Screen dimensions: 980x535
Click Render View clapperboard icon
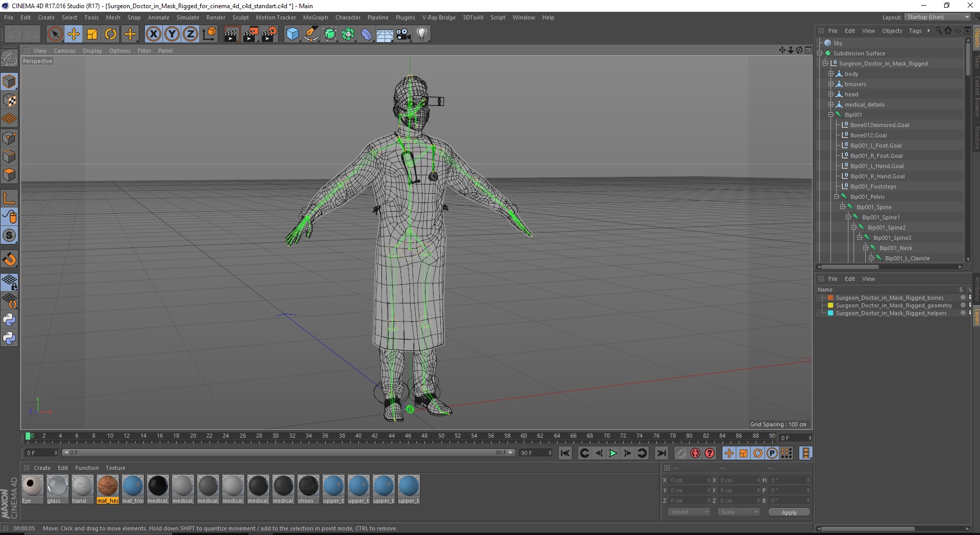click(x=231, y=34)
